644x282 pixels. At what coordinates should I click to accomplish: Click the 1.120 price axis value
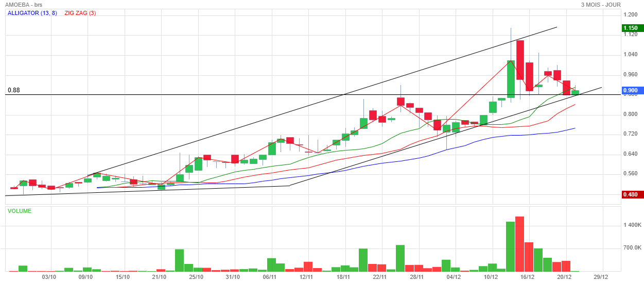tap(631, 35)
